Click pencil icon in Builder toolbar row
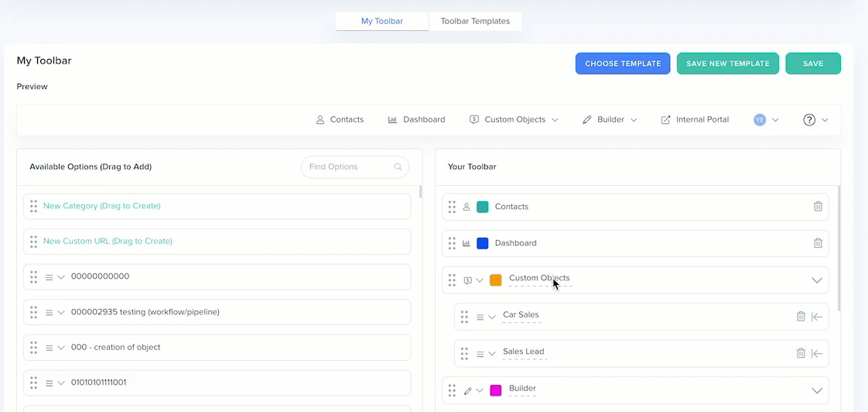 point(468,390)
